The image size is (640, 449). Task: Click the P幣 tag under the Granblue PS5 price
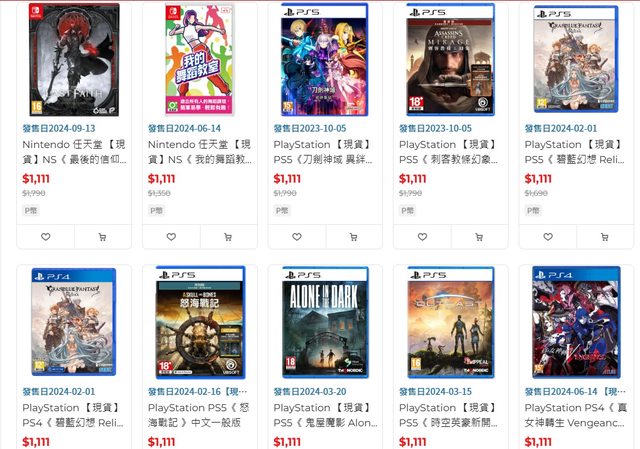coord(533,211)
